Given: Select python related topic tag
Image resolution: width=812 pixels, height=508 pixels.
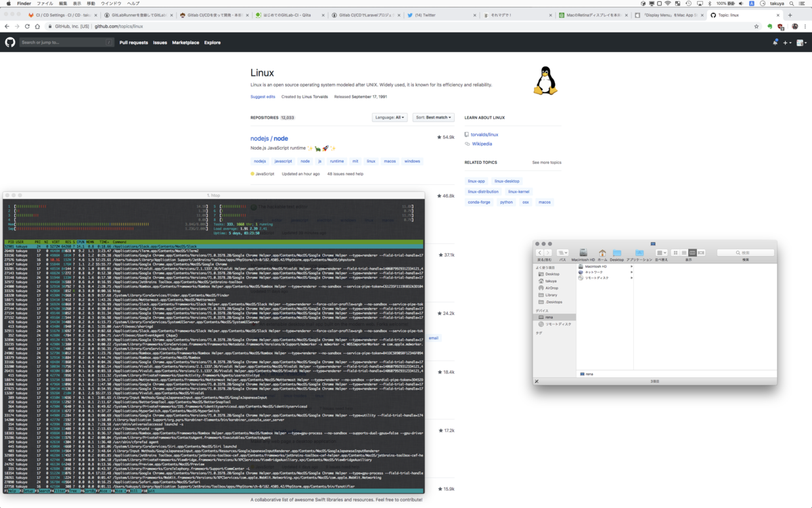Looking at the screenshot, I should [x=507, y=202].
